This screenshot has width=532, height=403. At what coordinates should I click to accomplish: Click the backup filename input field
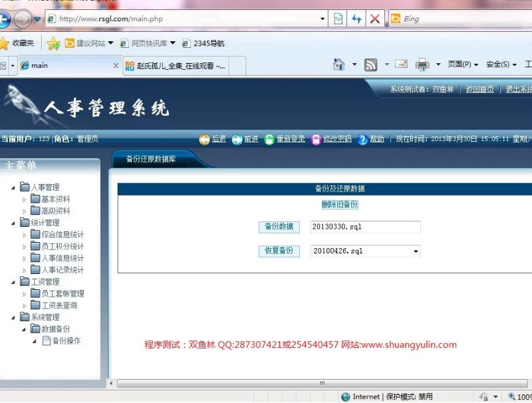pos(365,227)
